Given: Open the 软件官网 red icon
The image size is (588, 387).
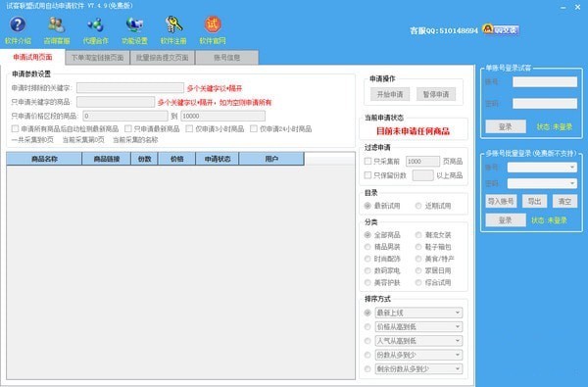Looking at the screenshot, I should pyautogui.click(x=213, y=24).
